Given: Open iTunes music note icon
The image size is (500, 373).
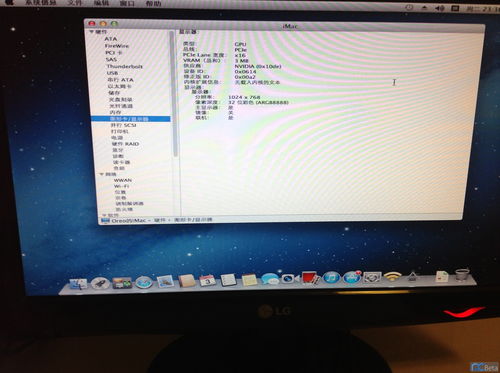Looking at the screenshot, I should coord(331,278).
